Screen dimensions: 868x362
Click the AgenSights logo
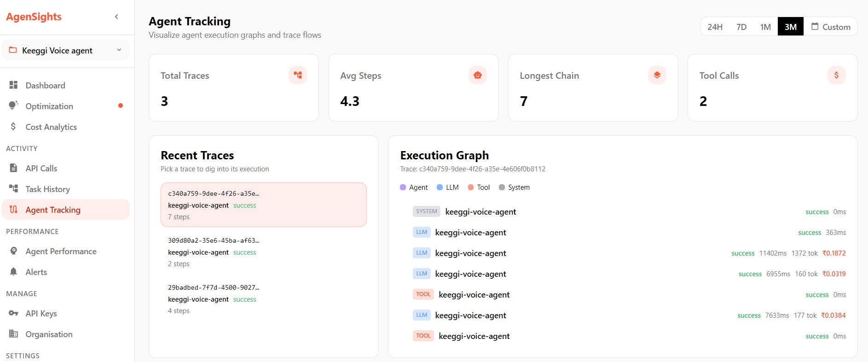34,17
